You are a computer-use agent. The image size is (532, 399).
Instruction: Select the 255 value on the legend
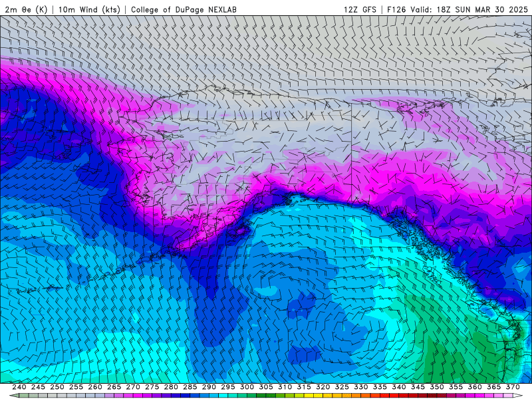[x=76, y=387]
